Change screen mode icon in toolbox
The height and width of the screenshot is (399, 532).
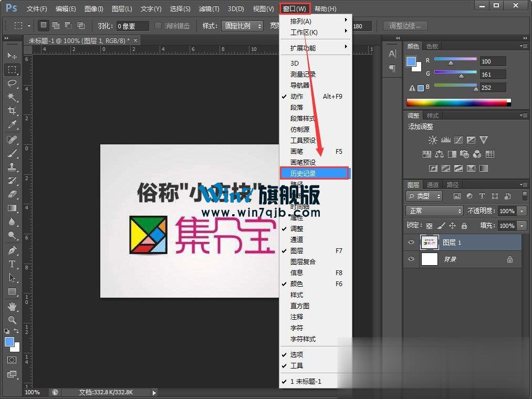[12, 374]
